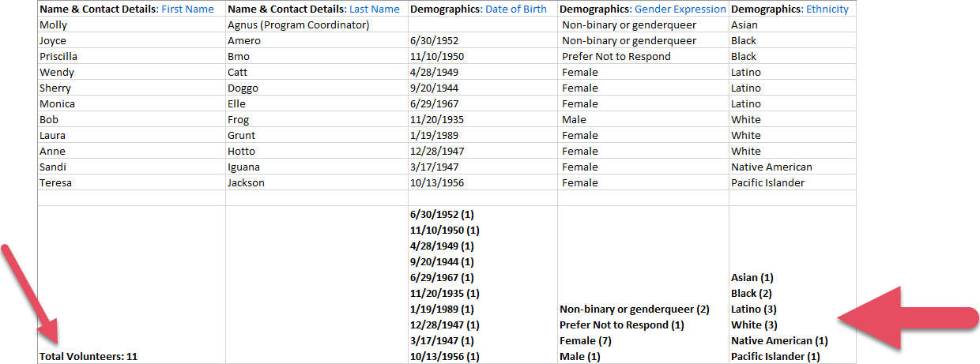Screen dimensions: 980x364
Task: Select the First Name column header
Action: point(131,9)
